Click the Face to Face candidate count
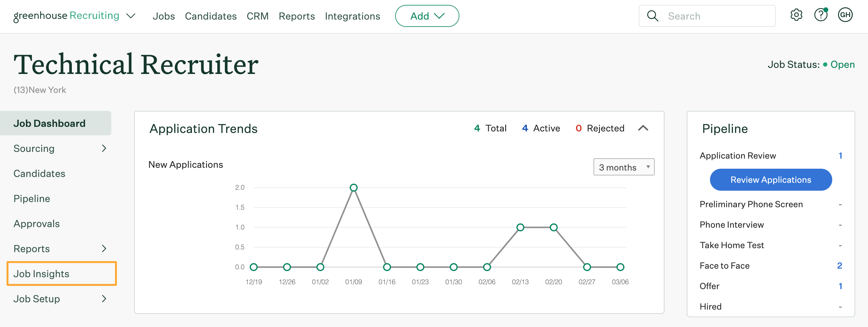868x327 pixels. pyautogui.click(x=839, y=266)
